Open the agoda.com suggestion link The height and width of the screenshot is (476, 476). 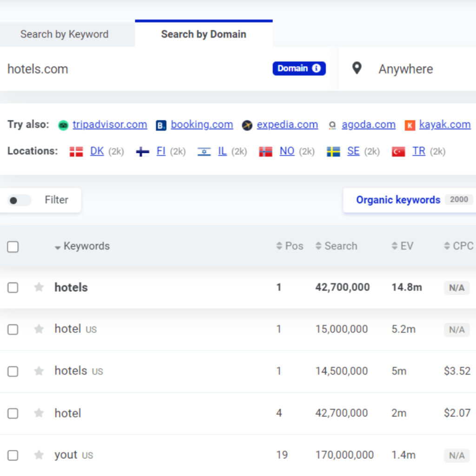point(369,125)
